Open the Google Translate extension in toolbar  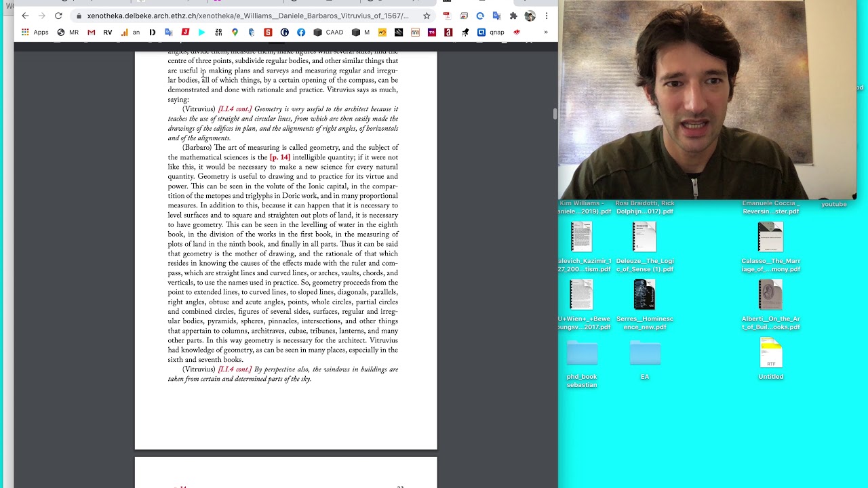tap(496, 16)
